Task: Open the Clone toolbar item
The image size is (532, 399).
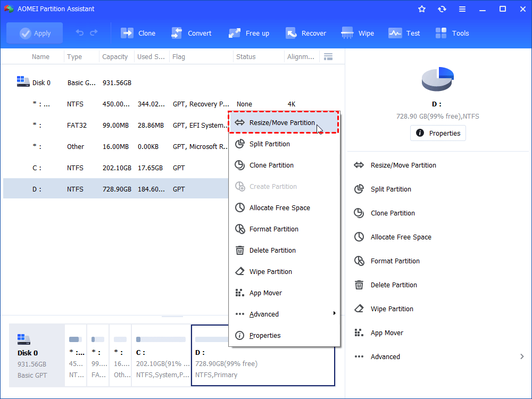Action: [x=138, y=33]
